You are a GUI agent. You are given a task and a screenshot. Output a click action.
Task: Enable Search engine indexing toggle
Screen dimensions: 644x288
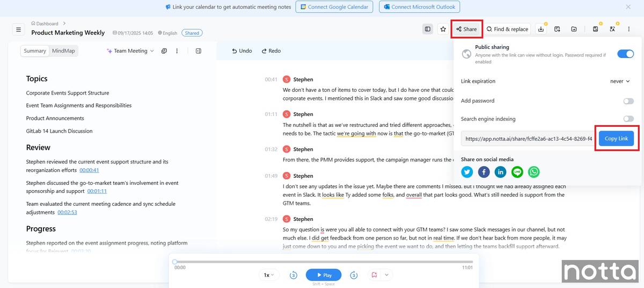point(628,119)
